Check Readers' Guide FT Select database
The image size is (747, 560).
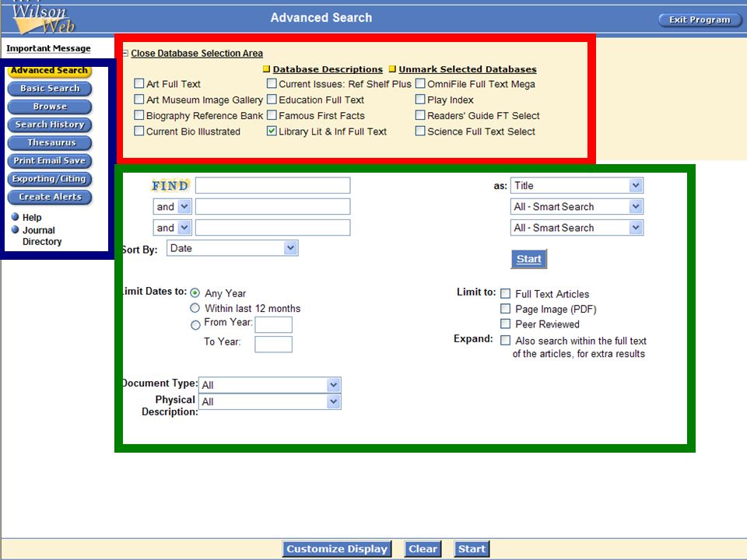420,115
